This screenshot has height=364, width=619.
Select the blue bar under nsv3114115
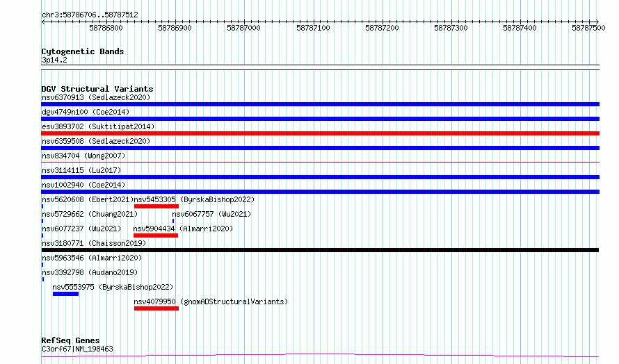(x=320, y=177)
